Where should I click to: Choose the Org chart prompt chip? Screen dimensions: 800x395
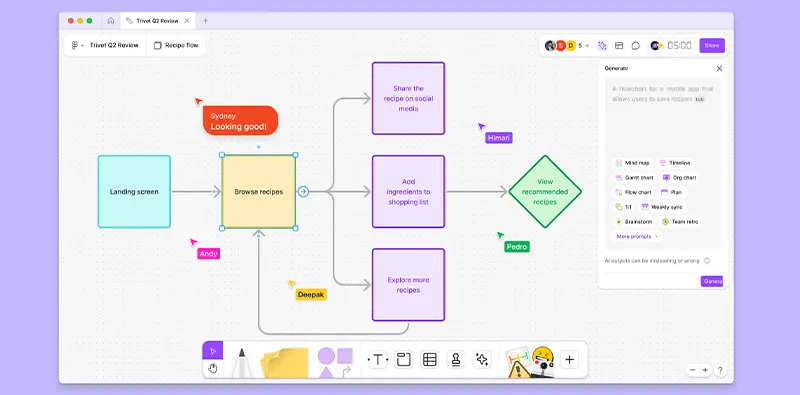point(680,178)
